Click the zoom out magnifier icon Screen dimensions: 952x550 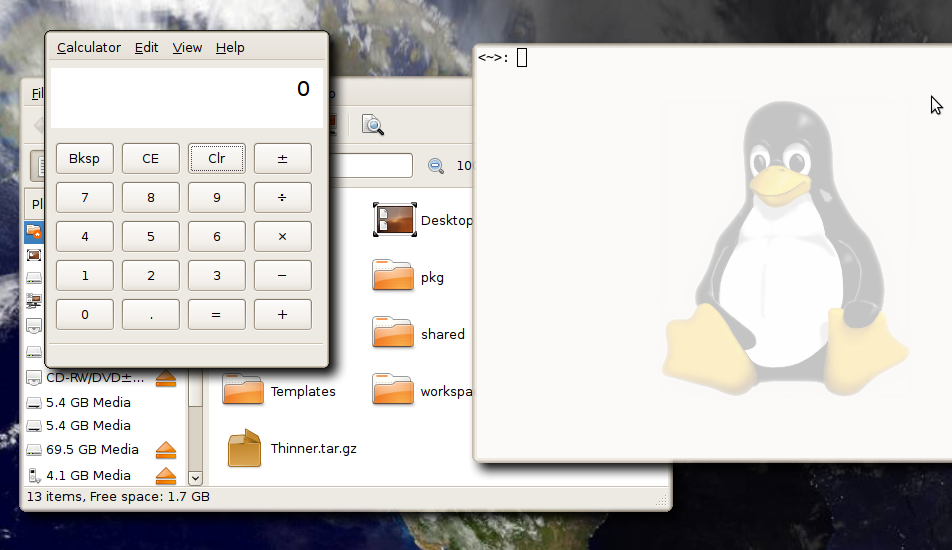(435, 166)
